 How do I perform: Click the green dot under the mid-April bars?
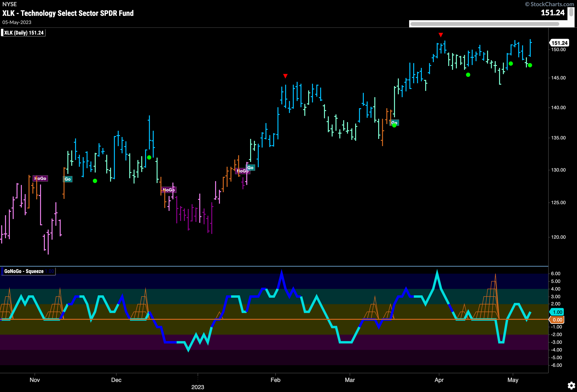pos(468,75)
